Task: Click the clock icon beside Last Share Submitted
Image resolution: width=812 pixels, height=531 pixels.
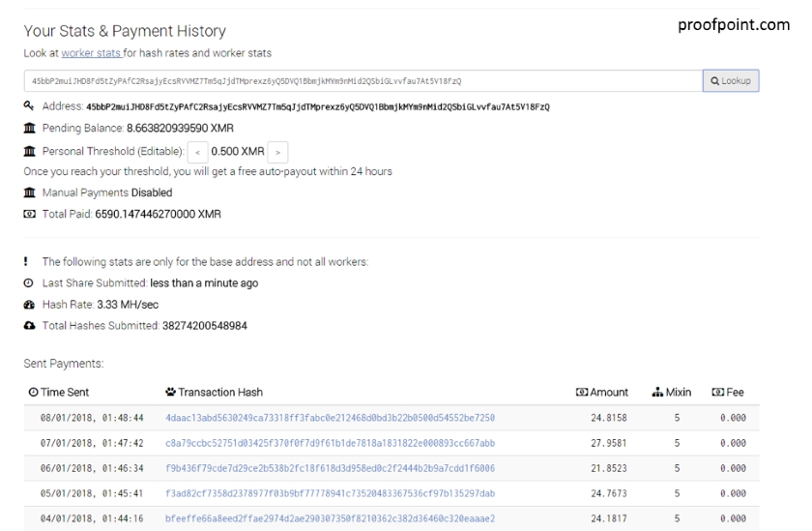Action: pos(28,282)
